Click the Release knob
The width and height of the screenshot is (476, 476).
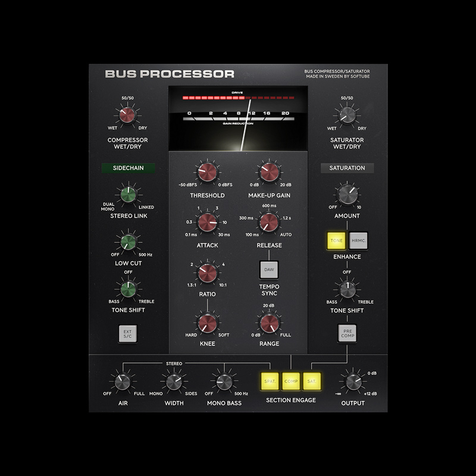click(x=268, y=223)
